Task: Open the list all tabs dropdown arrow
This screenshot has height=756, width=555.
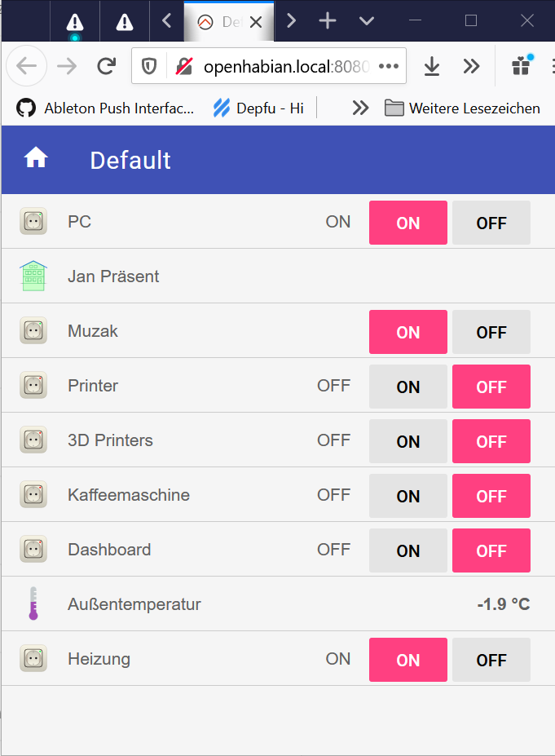Action: [x=367, y=20]
